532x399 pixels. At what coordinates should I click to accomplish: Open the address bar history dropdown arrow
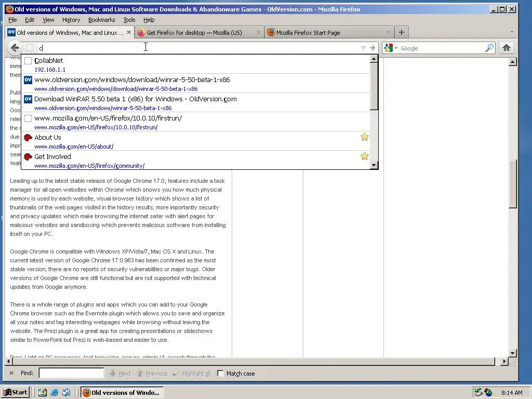click(363, 48)
